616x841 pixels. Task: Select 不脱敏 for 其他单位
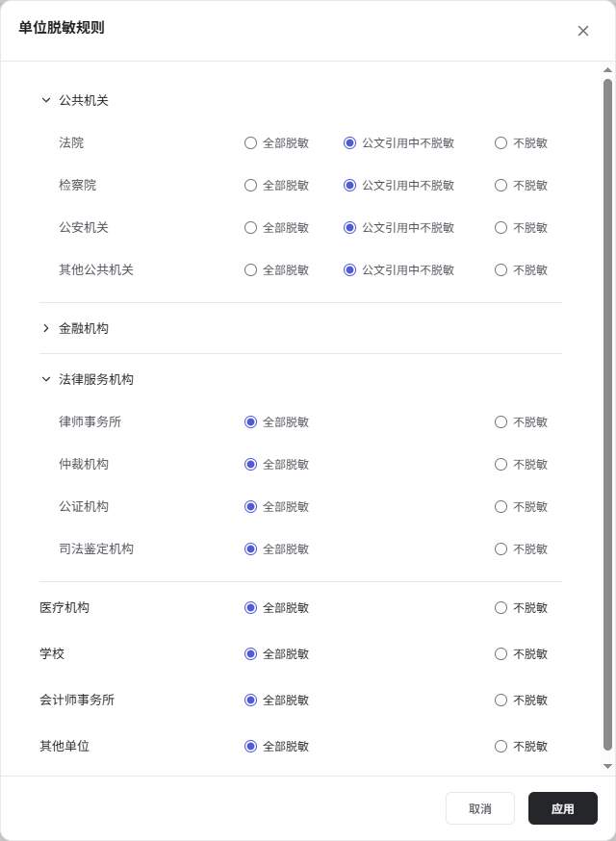(x=500, y=746)
